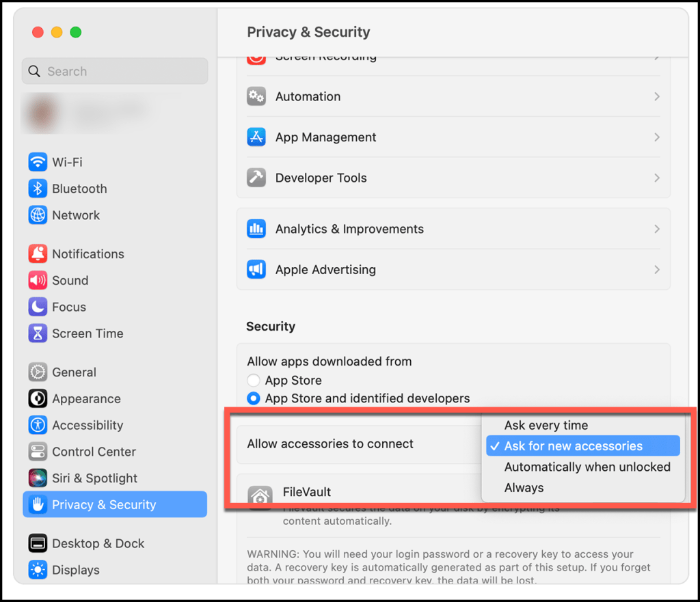Click the Siri & Spotlight icon
The width and height of the screenshot is (700, 602).
click(x=38, y=478)
